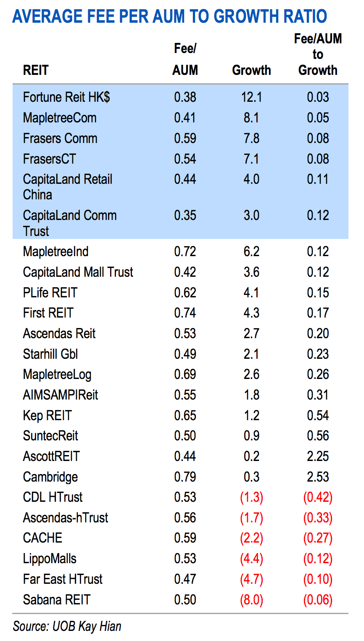Click MapletreeCom growth value 8.1
Viewport: 364px width, 641px height.
pyautogui.click(x=251, y=118)
